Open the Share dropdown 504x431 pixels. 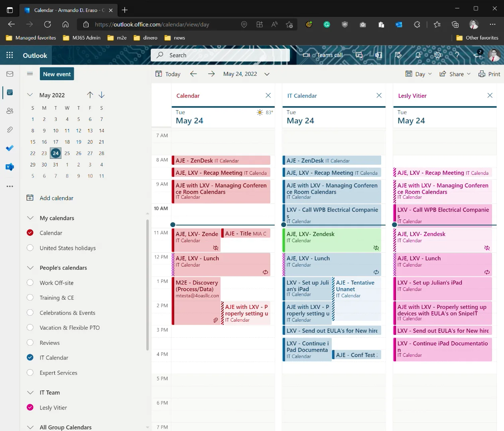click(455, 74)
